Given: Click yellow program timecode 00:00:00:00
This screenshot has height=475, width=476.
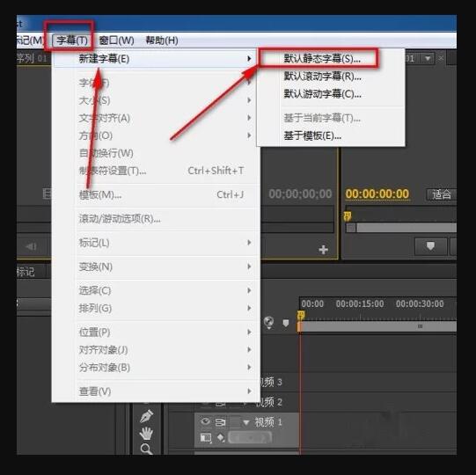Looking at the screenshot, I should [x=377, y=194].
